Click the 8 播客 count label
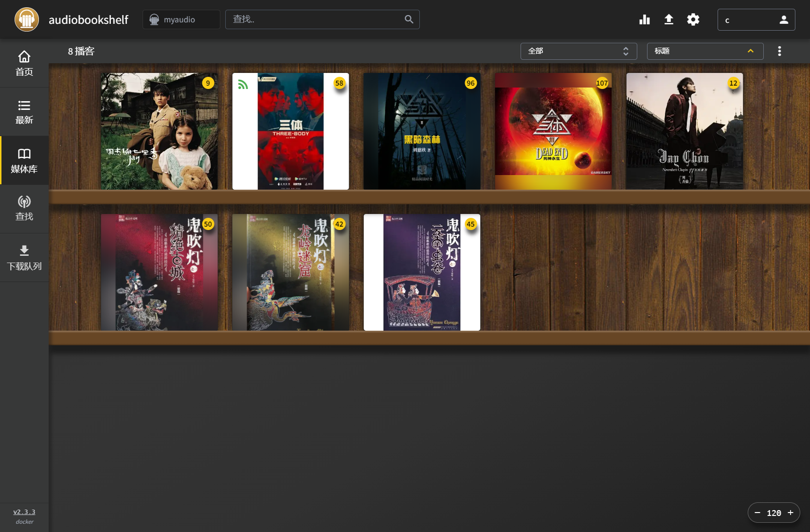The height and width of the screenshot is (532, 810). [81, 51]
